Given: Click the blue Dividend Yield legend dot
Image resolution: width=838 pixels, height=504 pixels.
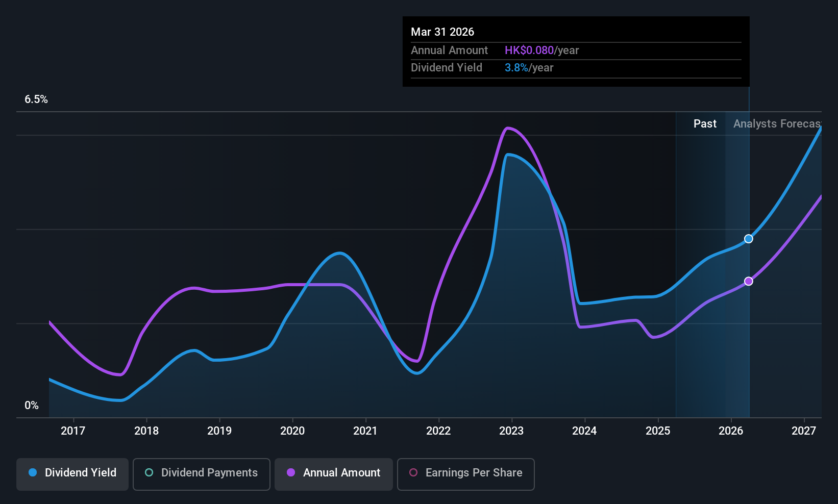Looking at the screenshot, I should (33, 473).
